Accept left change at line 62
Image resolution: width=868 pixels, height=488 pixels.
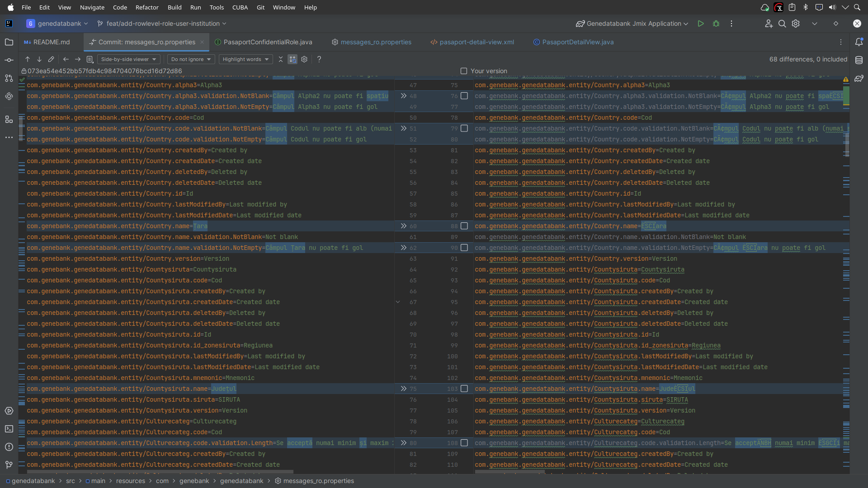pos(403,248)
